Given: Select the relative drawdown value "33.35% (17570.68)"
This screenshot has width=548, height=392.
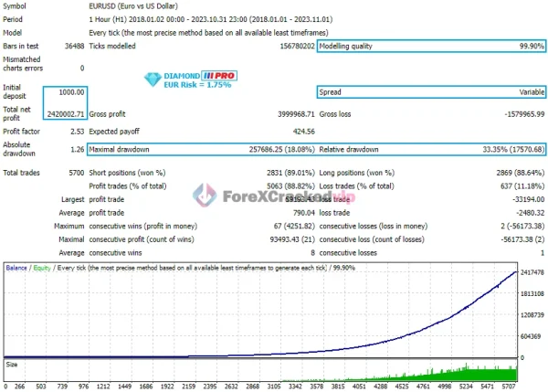Looking at the screenshot, I should (x=513, y=150).
